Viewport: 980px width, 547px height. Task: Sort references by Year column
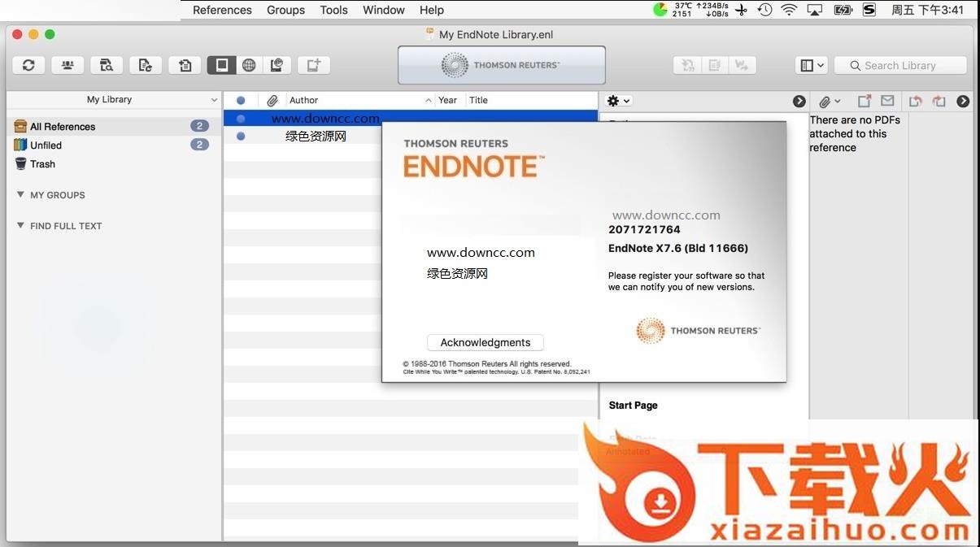tap(450, 100)
